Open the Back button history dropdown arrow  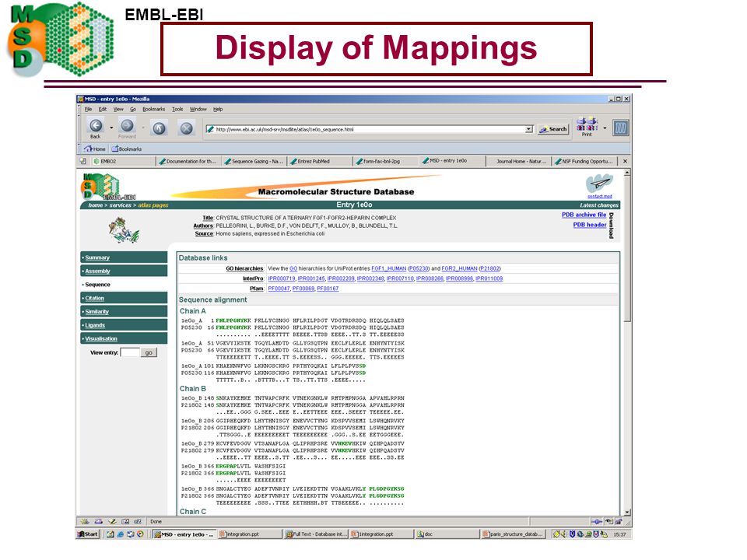(x=111, y=128)
